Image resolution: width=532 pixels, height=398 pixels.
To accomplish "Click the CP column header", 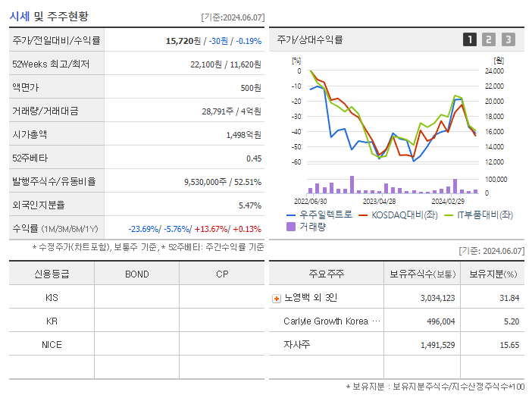I will coord(222,274).
